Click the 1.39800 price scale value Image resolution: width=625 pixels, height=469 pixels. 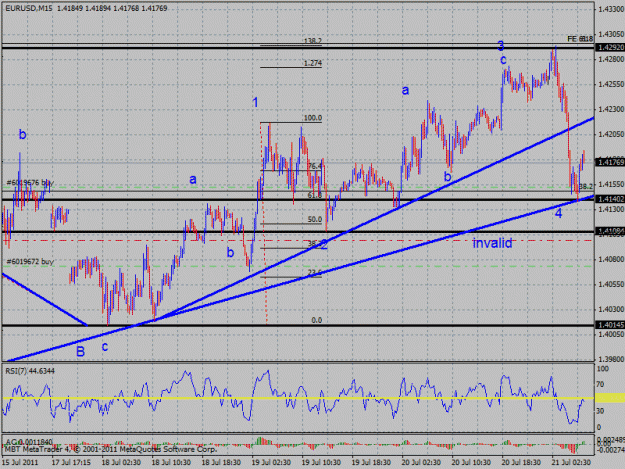(x=611, y=359)
